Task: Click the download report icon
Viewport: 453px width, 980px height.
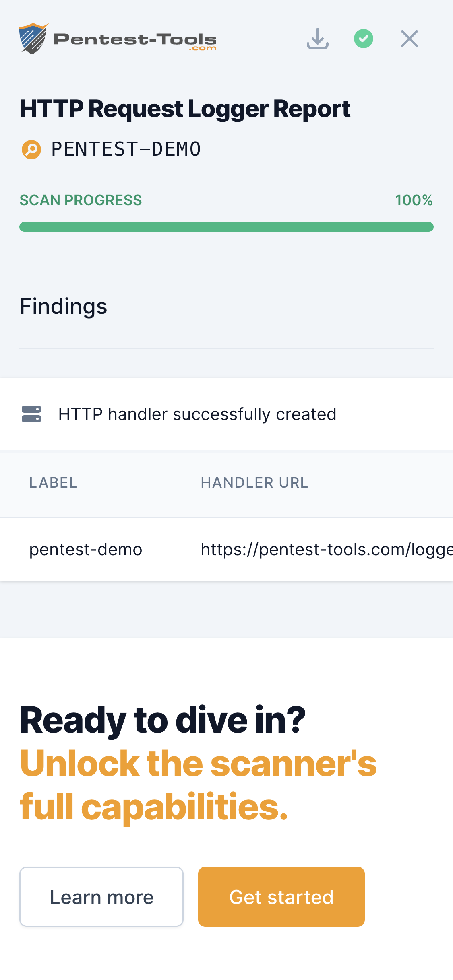Action: click(318, 38)
